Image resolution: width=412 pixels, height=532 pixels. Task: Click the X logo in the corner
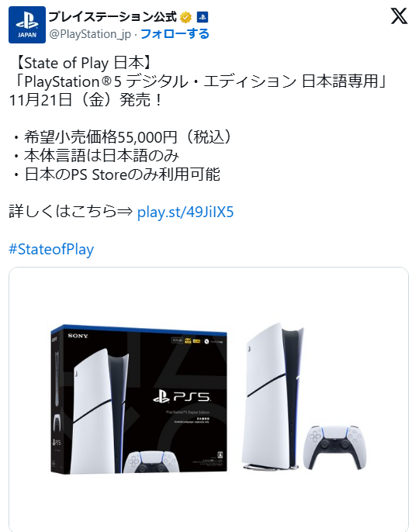tap(399, 16)
